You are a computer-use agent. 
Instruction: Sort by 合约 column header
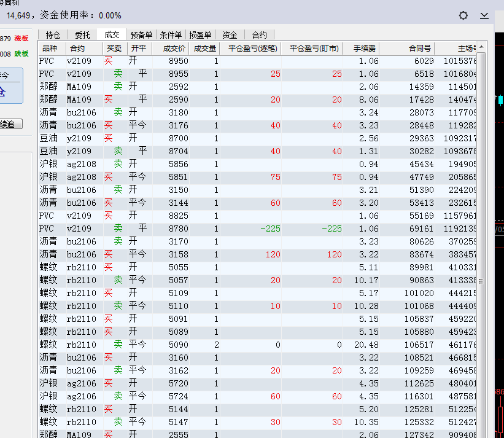coord(85,49)
